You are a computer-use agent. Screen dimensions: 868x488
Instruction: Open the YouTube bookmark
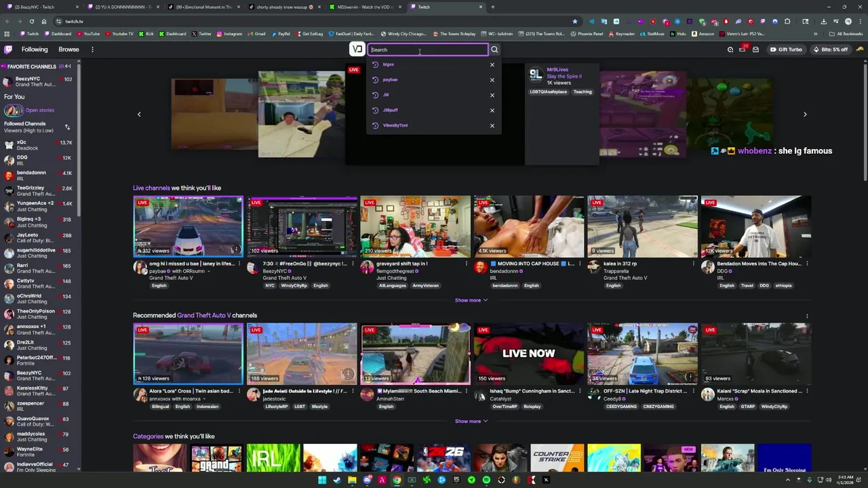pos(88,34)
